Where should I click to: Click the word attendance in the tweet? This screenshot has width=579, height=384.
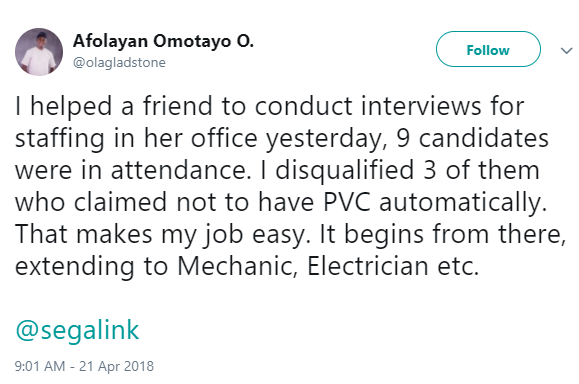pyautogui.click(x=179, y=170)
